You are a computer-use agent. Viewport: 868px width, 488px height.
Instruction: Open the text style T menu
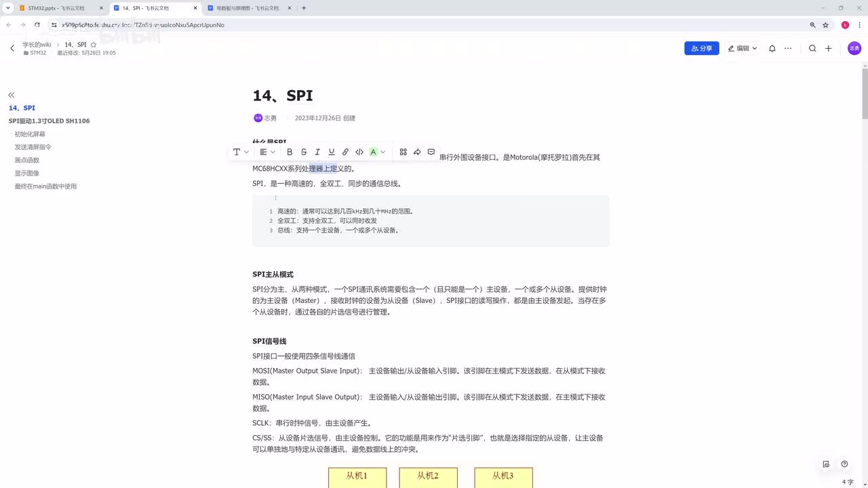(x=241, y=152)
